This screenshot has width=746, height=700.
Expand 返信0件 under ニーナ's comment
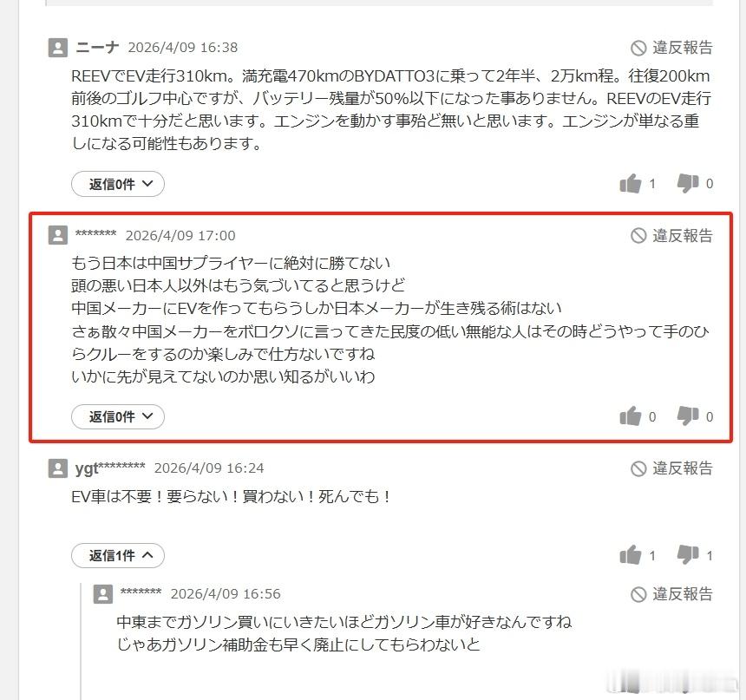[x=118, y=184]
